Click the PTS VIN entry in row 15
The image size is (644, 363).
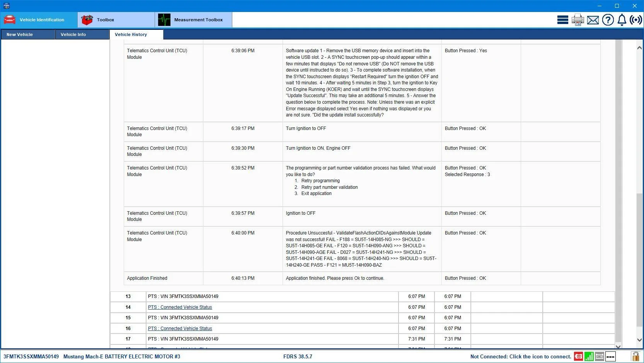click(183, 318)
